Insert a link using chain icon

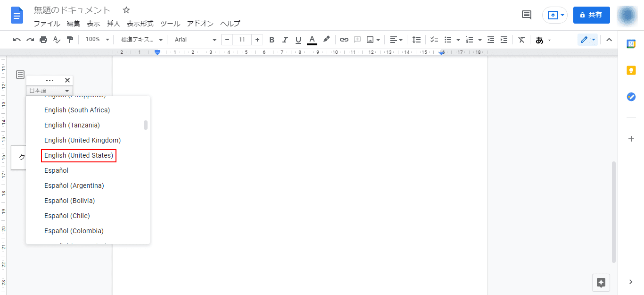(344, 40)
